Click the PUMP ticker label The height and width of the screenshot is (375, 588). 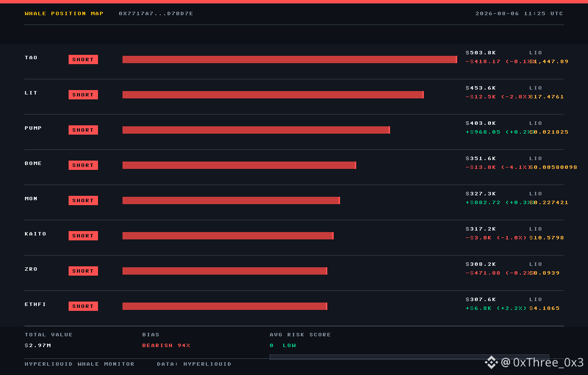click(x=33, y=128)
